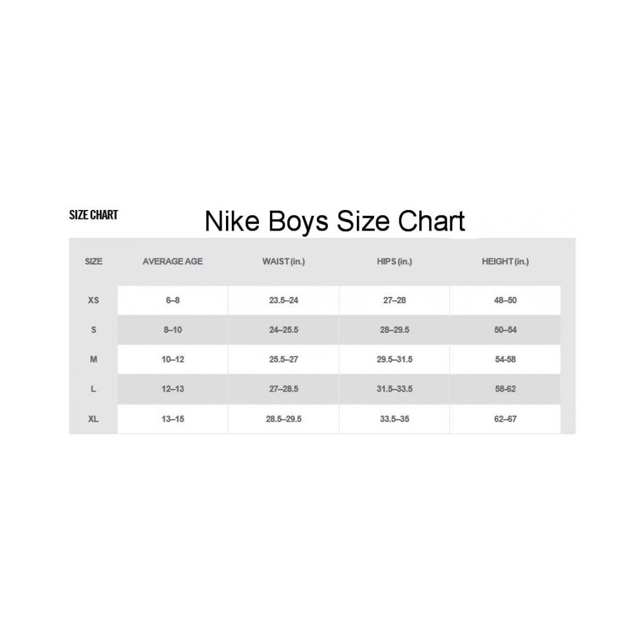Image resolution: width=644 pixels, height=644 pixels.
Task: Select the M size row label
Action: coord(93,359)
